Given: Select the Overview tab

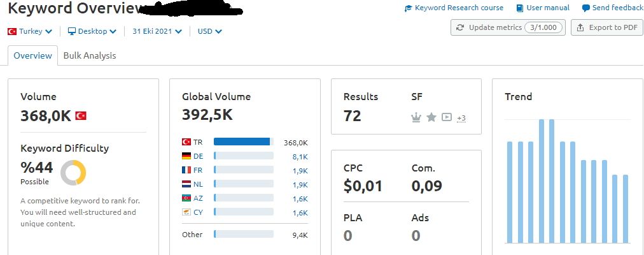Looking at the screenshot, I should coord(33,55).
